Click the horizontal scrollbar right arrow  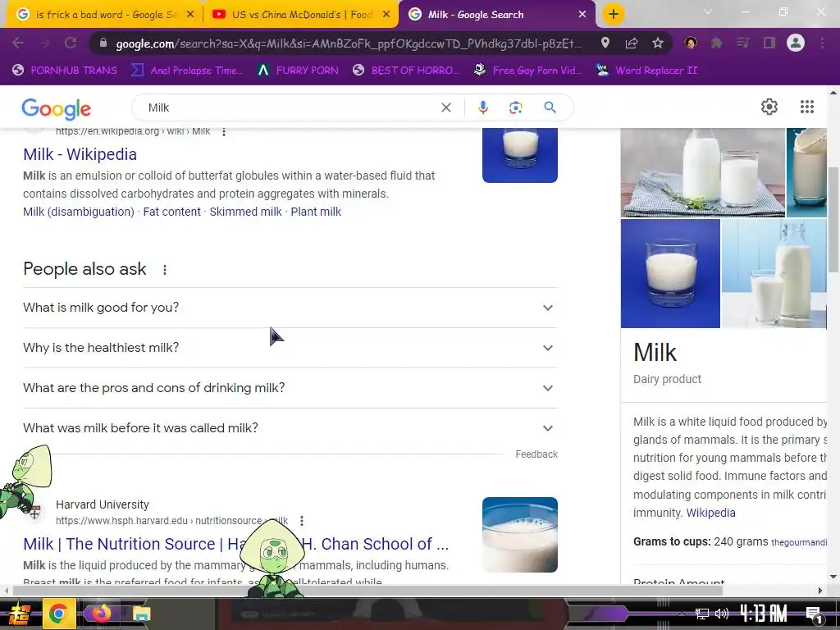820,591
